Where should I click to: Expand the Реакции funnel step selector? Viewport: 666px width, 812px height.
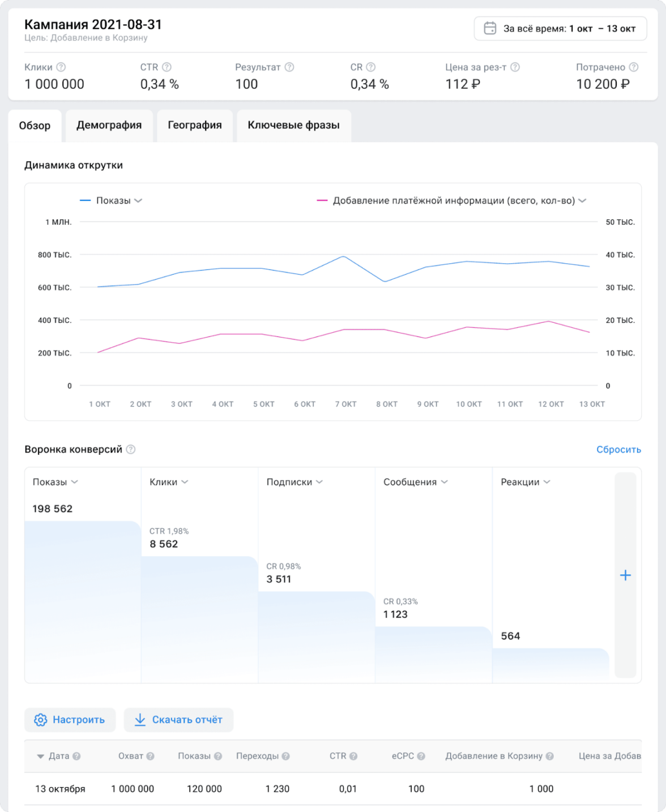pos(547,482)
